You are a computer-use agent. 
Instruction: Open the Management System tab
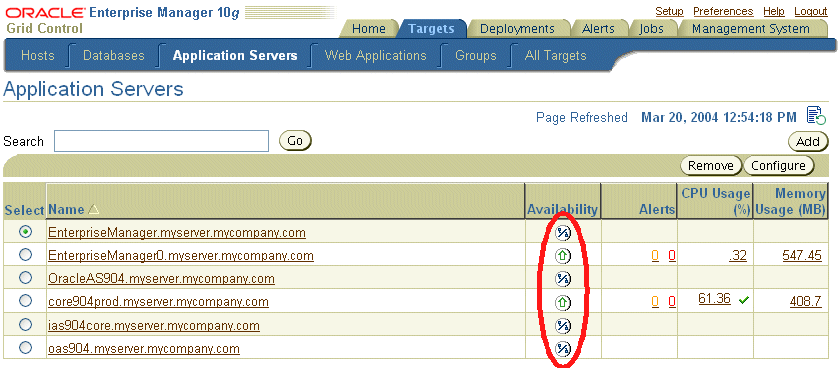click(x=751, y=29)
